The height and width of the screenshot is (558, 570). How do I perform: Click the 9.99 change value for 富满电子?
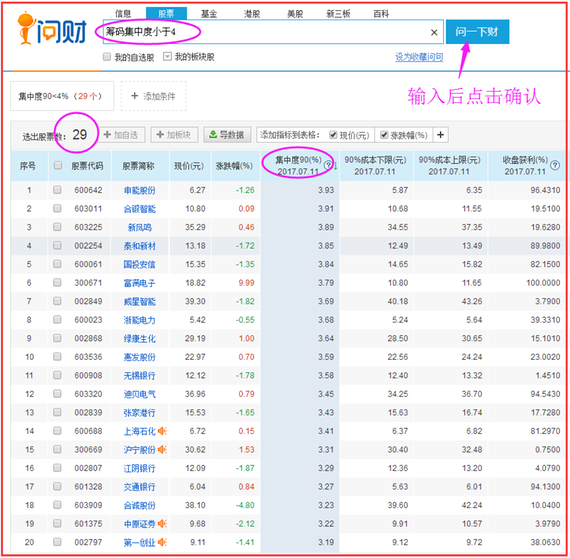coord(246,282)
